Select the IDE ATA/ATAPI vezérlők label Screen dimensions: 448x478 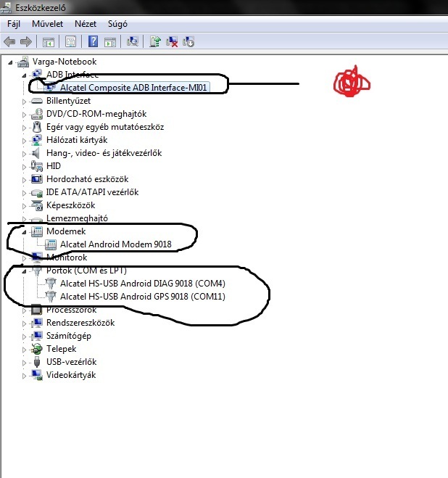(x=92, y=192)
